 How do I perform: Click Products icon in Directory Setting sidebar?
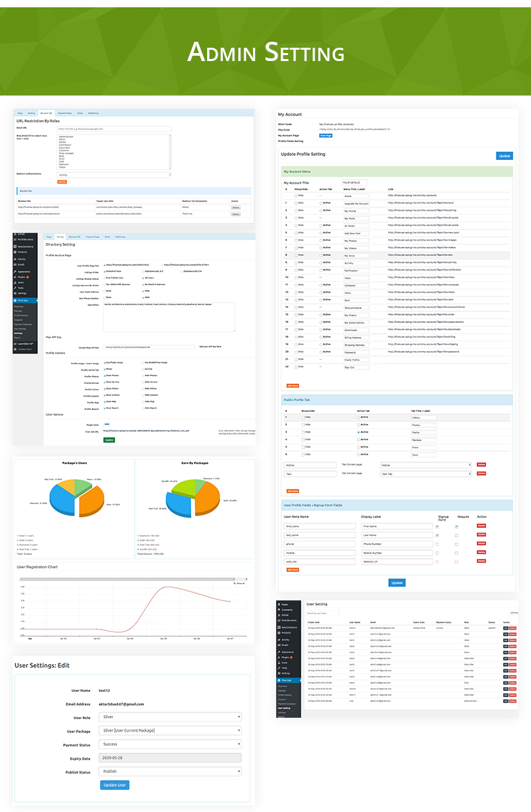coord(15,252)
